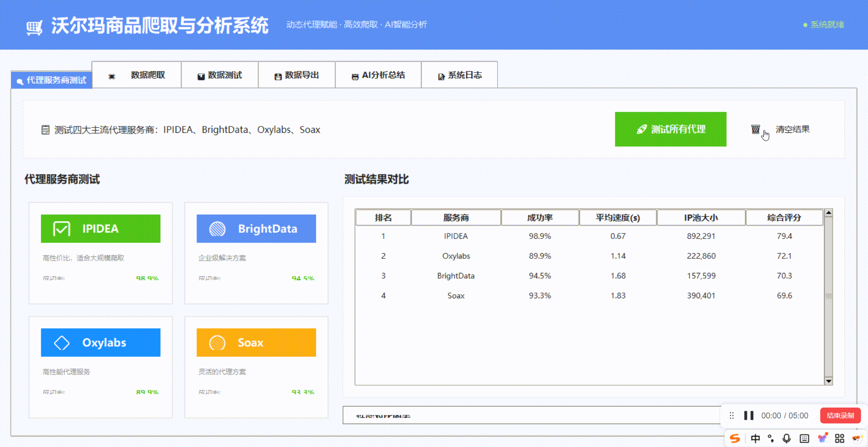Click the results table scrollbar down arrow

(x=829, y=381)
